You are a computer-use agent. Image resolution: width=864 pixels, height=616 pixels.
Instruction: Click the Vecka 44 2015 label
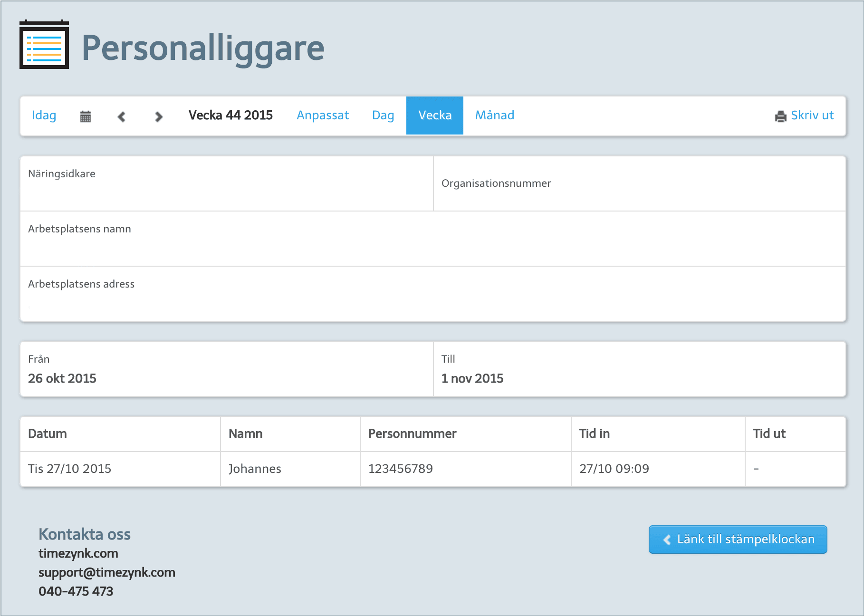click(230, 115)
